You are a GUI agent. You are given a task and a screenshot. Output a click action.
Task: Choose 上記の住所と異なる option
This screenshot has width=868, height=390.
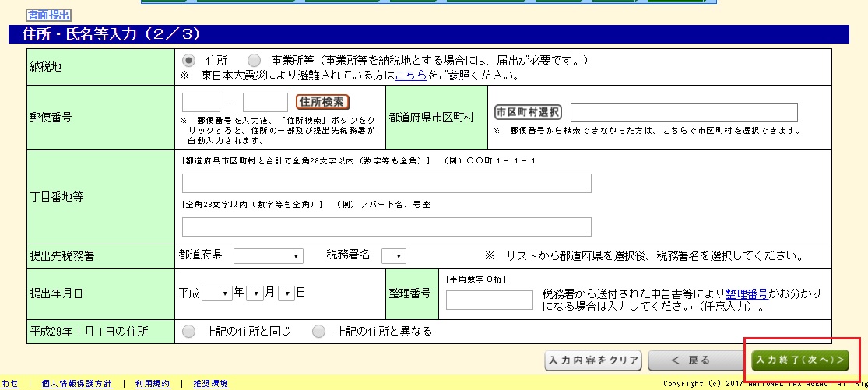click(x=318, y=332)
